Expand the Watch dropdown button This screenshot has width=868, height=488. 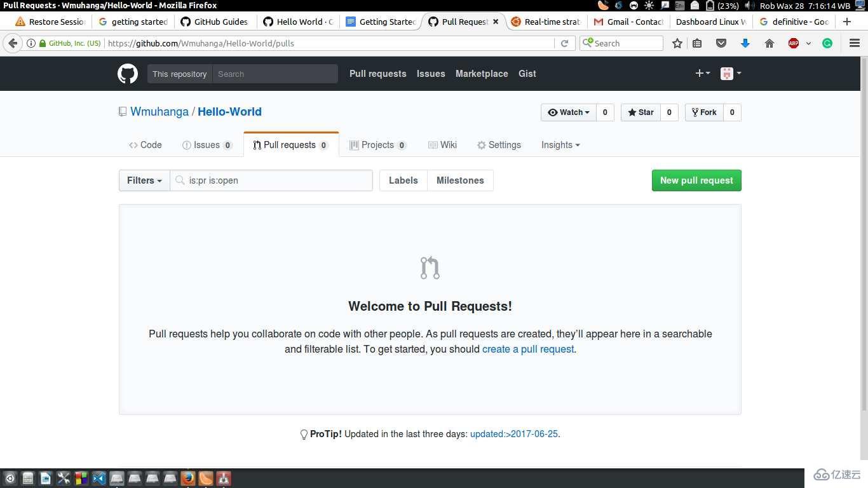(x=569, y=112)
